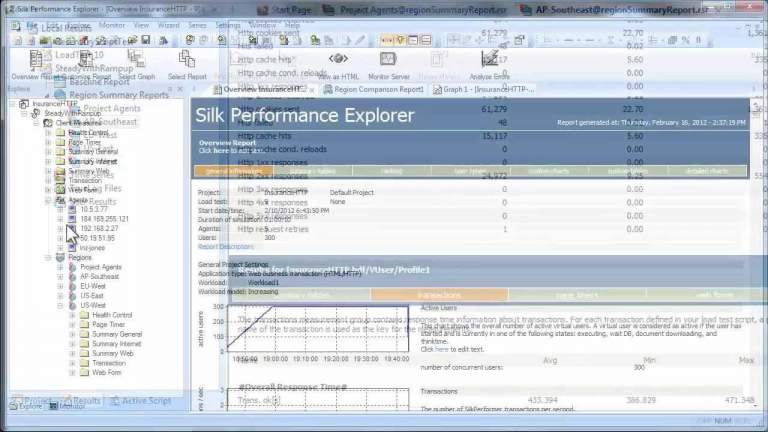
Task: Expand the 184.169.255.121 agent node
Action: point(60,219)
